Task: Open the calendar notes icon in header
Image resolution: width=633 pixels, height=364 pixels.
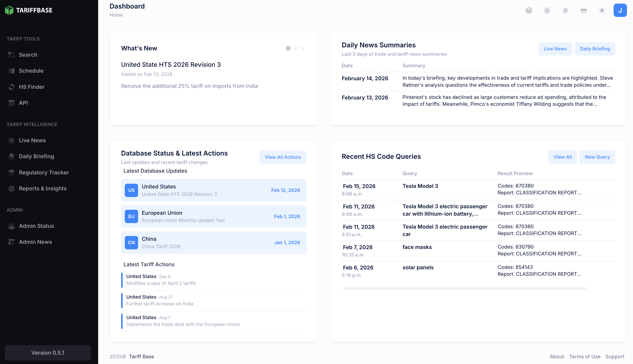Action: point(547,10)
